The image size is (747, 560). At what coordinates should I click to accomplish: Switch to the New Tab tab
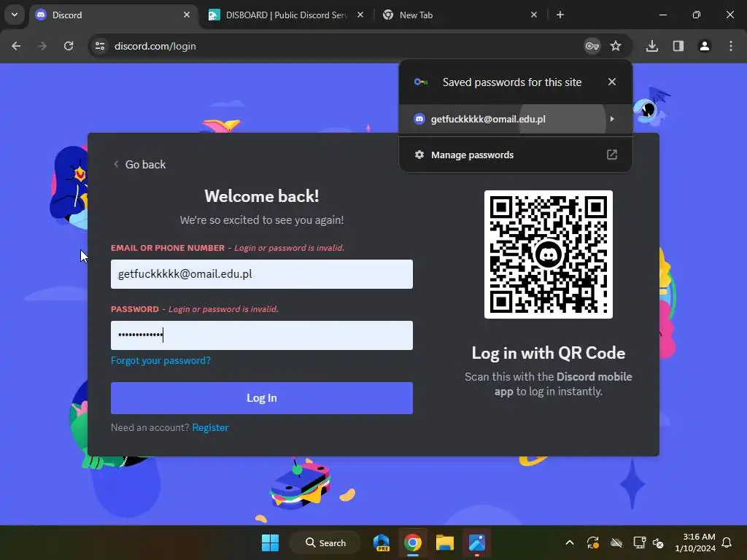tap(460, 15)
